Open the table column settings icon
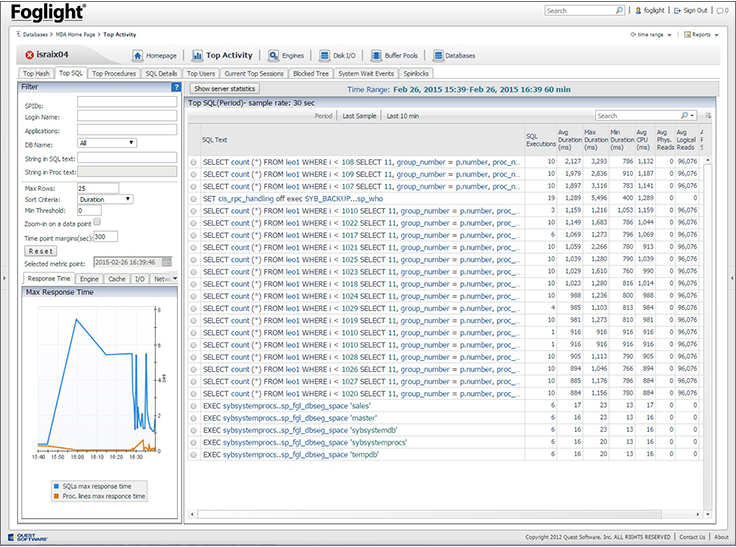 click(x=708, y=115)
